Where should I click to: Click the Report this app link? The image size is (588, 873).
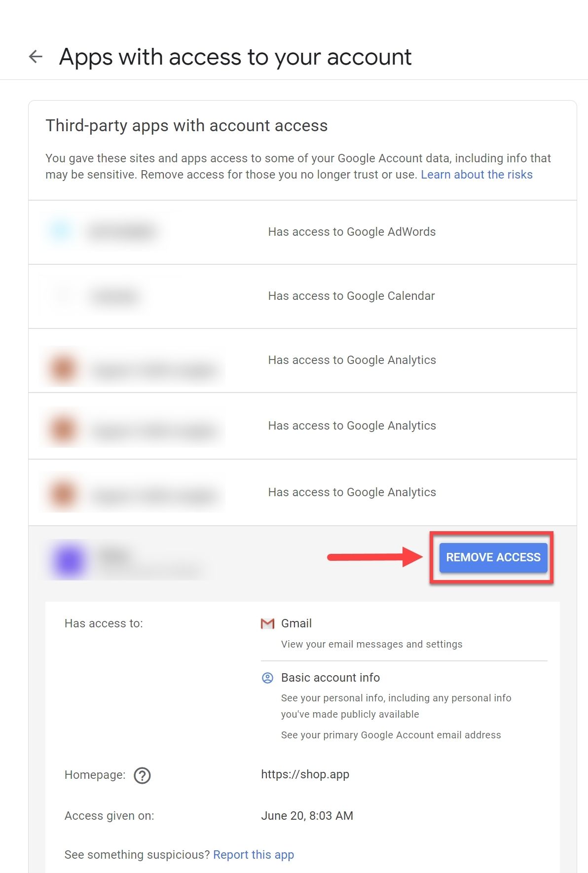[253, 855]
